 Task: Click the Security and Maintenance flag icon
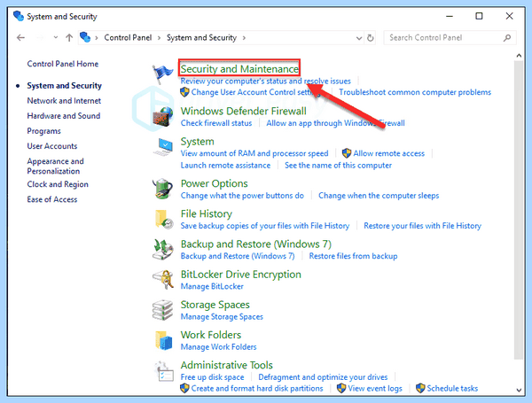click(x=162, y=74)
